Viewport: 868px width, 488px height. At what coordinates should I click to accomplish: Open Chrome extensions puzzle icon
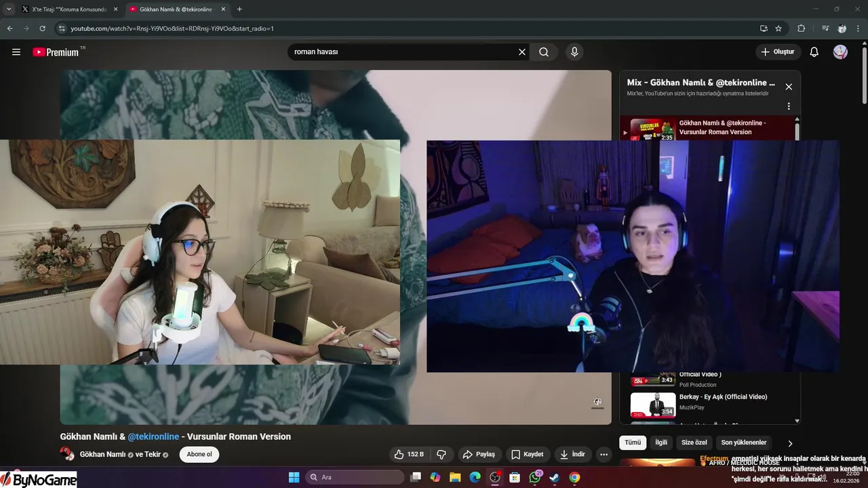click(x=801, y=28)
